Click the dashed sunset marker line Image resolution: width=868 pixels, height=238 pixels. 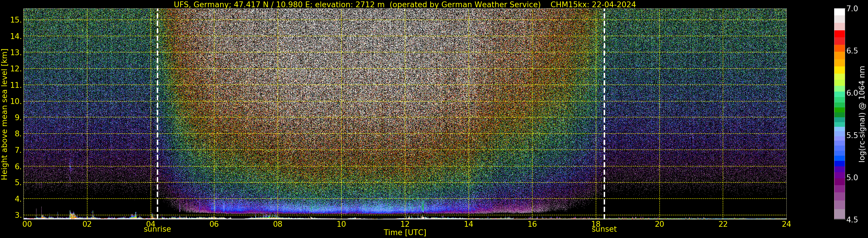604,114
